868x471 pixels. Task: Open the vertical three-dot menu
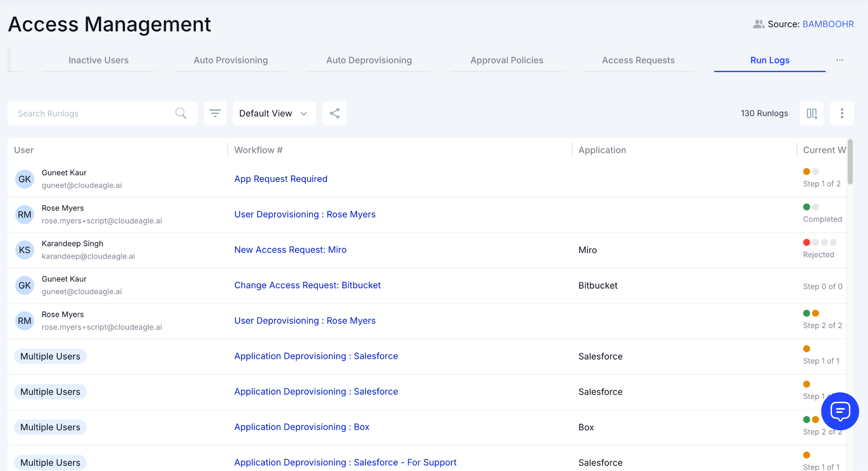coord(842,113)
